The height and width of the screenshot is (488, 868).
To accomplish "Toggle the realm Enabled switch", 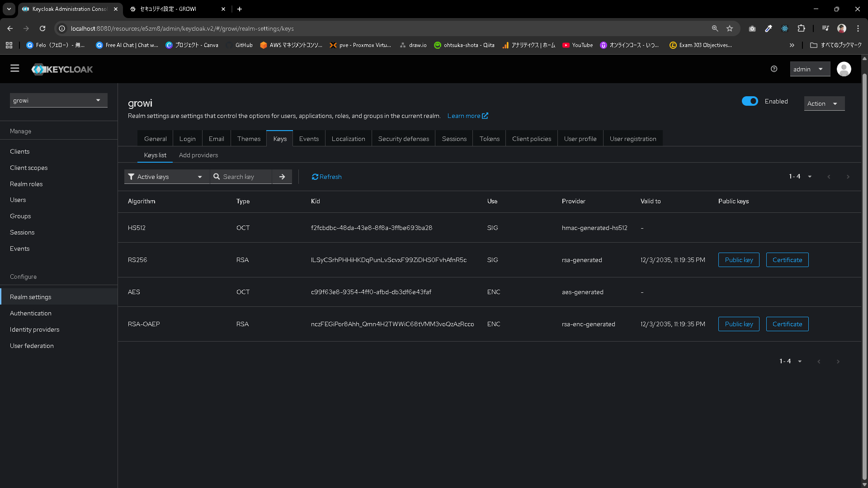I will pyautogui.click(x=750, y=101).
